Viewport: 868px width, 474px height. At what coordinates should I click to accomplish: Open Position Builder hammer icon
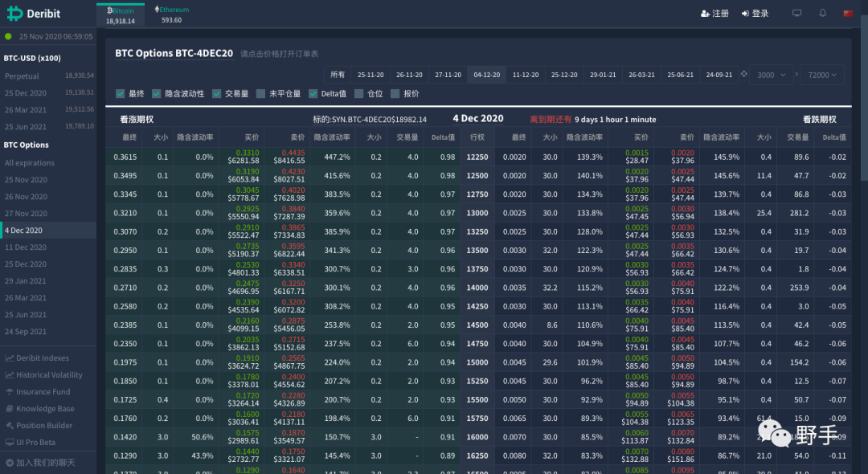10,426
